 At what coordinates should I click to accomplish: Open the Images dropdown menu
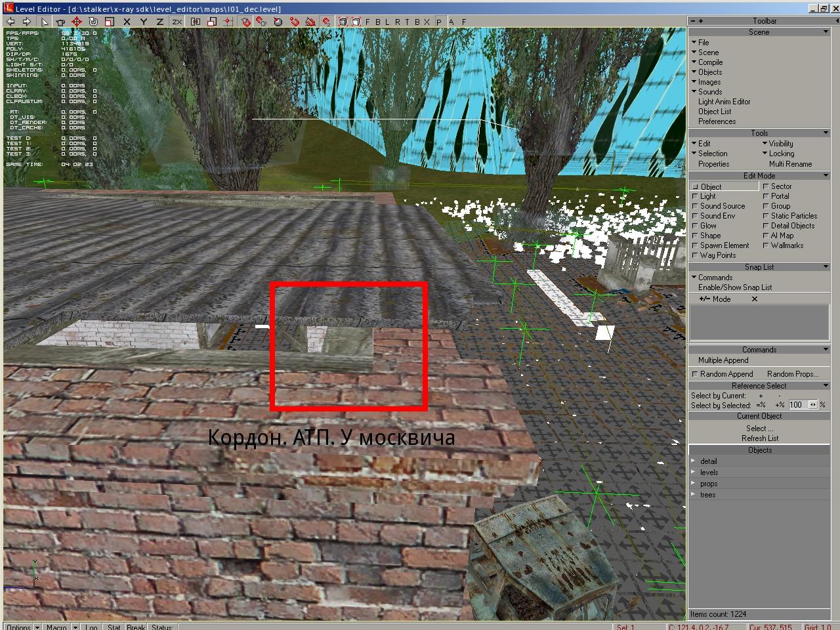pyautogui.click(x=705, y=82)
